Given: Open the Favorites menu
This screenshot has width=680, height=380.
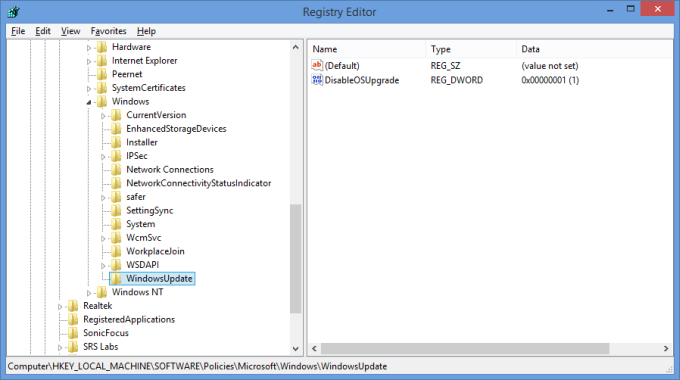Looking at the screenshot, I should pyautogui.click(x=108, y=31).
